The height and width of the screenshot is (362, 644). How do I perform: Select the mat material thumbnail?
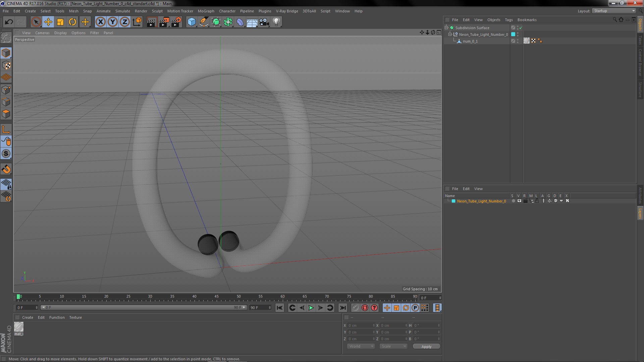point(19,327)
